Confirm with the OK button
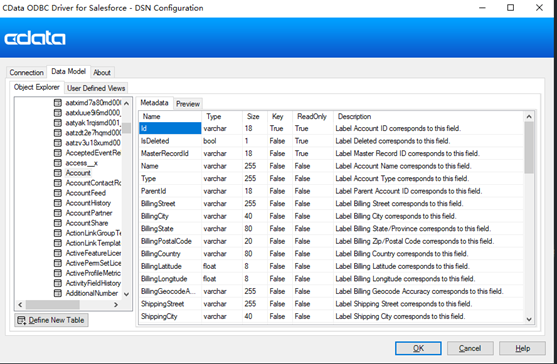Screen dimensions: 557x364 tap(418, 348)
